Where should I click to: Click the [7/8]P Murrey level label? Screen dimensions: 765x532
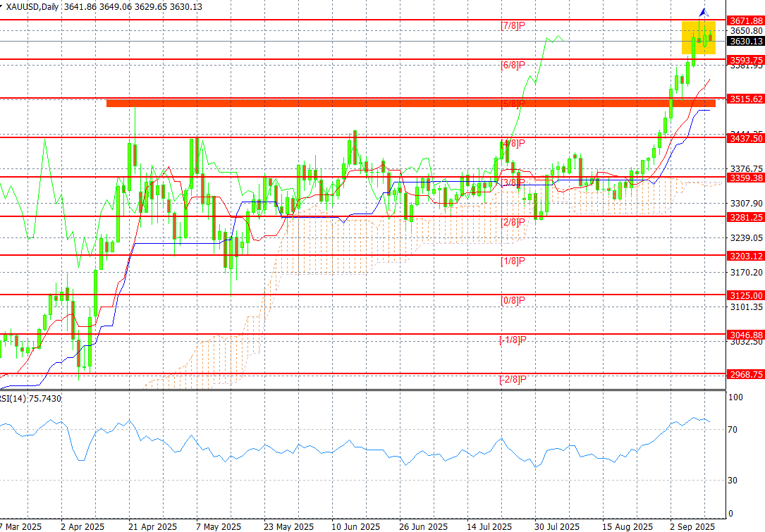tap(513, 26)
